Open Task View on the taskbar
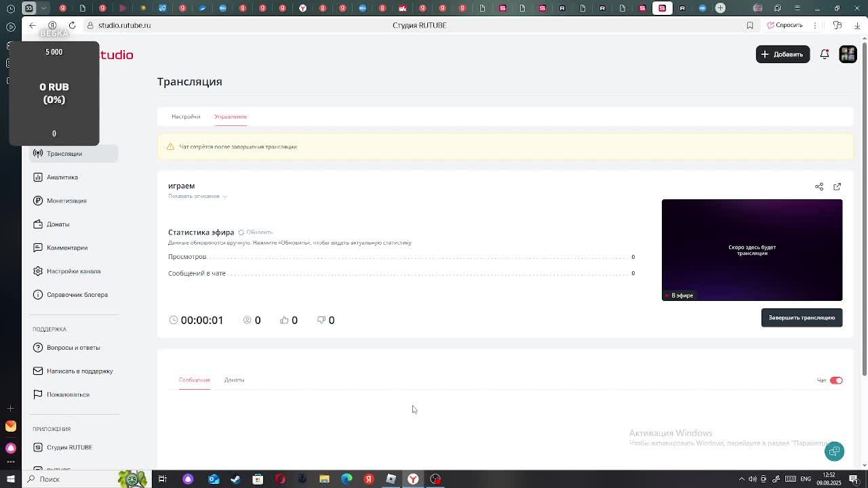Screen dimensions: 868x488 (163, 479)
